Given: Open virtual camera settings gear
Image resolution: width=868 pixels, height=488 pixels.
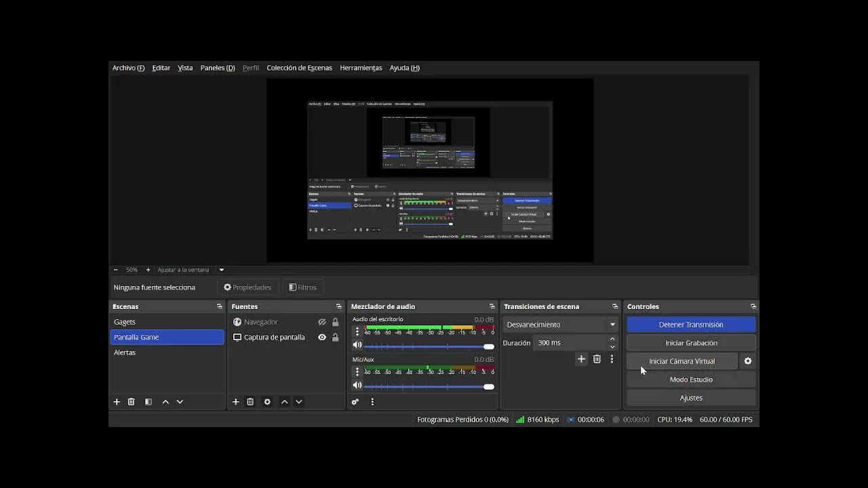Looking at the screenshot, I should pos(748,361).
